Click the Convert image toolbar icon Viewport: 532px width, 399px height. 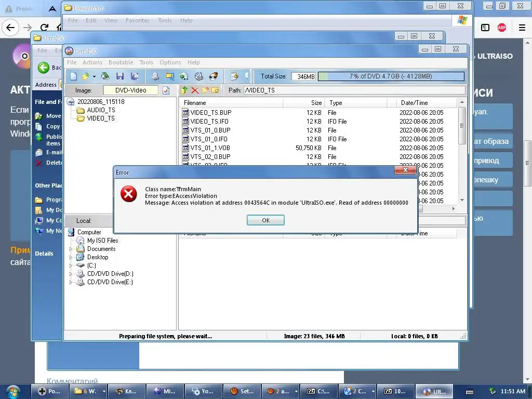point(170,76)
